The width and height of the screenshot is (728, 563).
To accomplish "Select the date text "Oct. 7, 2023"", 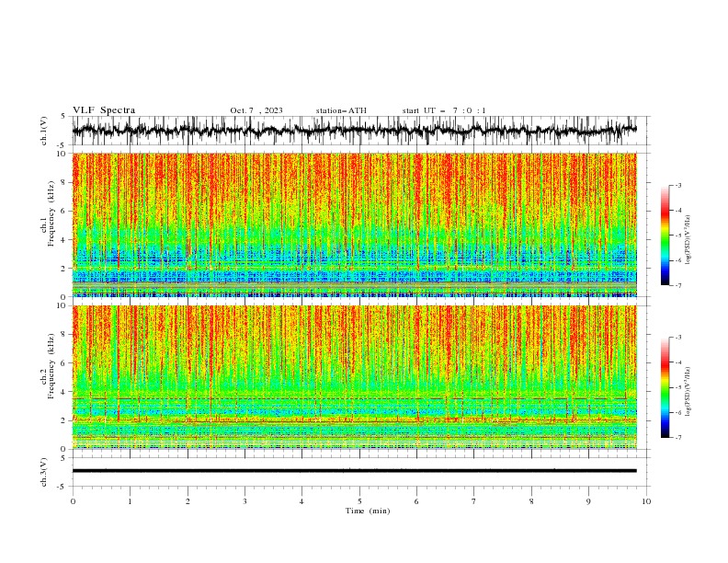I will click(256, 110).
